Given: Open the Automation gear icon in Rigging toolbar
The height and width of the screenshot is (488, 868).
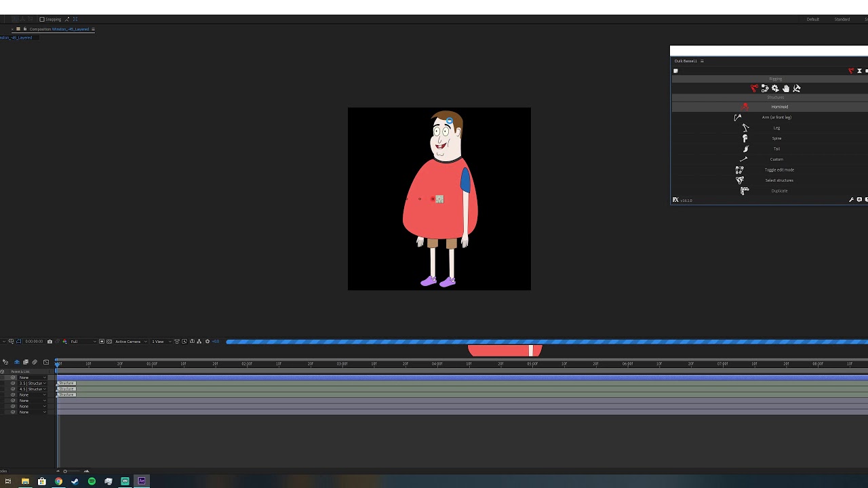Looking at the screenshot, I should click(775, 88).
